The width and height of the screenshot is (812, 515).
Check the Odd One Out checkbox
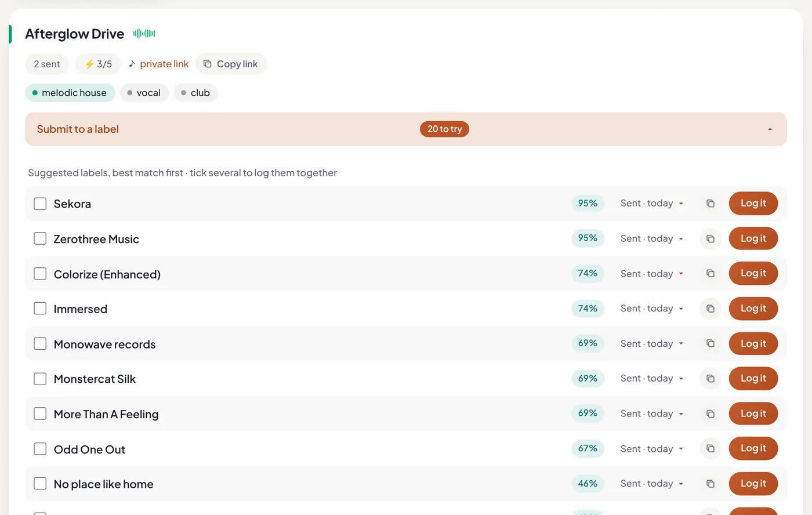coord(40,448)
